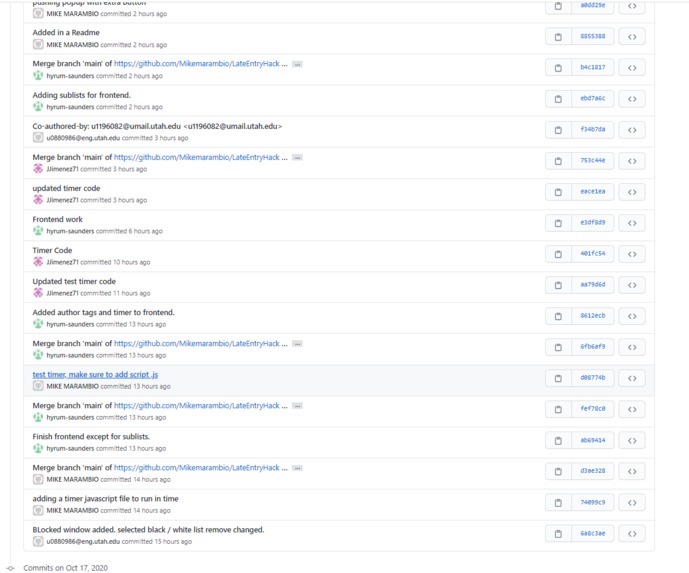The width and height of the screenshot is (689, 573).
Task: Click hyrum-saunders avatar on 'Frontend work' commit
Action: point(38,231)
